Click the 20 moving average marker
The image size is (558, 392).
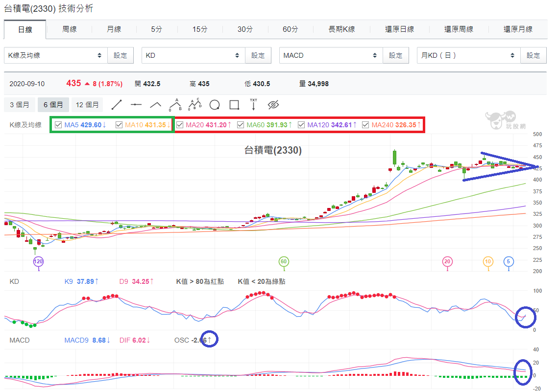tap(447, 261)
